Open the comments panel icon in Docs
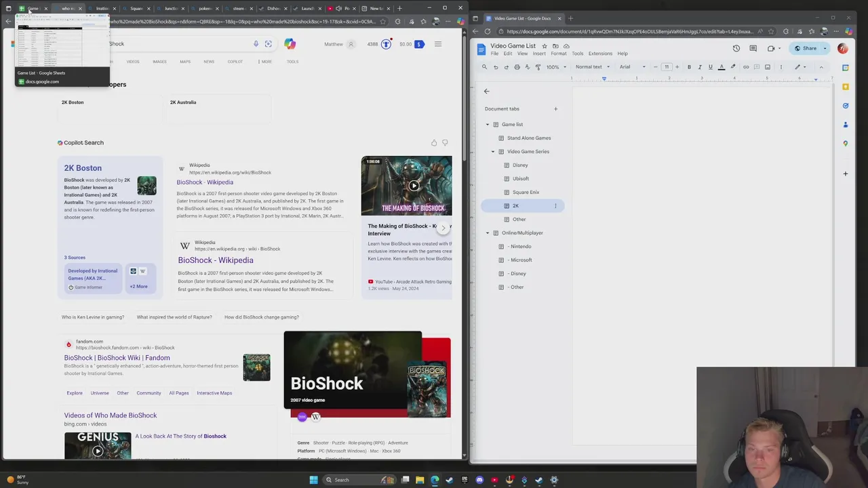Image resolution: width=868 pixels, height=488 pixels. tap(753, 48)
